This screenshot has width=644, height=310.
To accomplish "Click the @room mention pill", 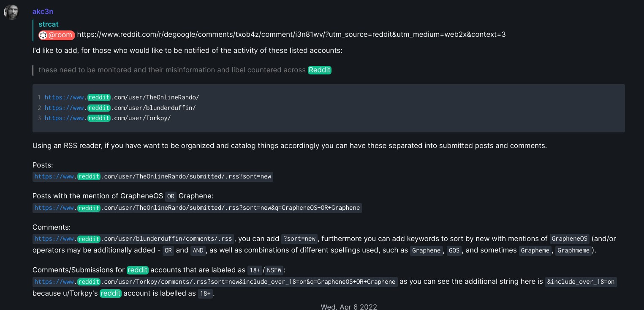I will click(x=57, y=35).
